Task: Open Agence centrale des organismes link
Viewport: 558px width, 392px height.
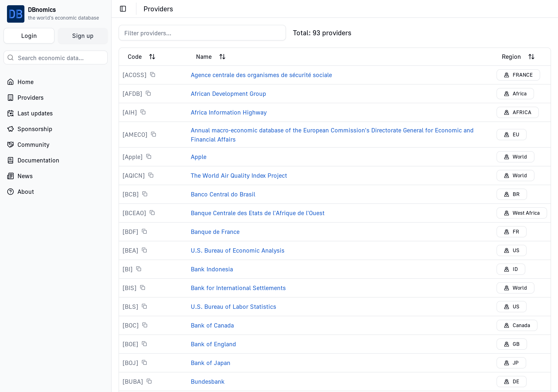Action: click(x=261, y=75)
